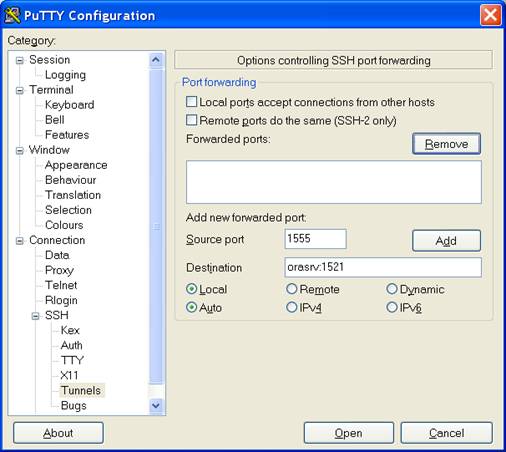506x452 pixels.
Task: Click Add to add the forwarded port
Action: (x=446, y=240)
